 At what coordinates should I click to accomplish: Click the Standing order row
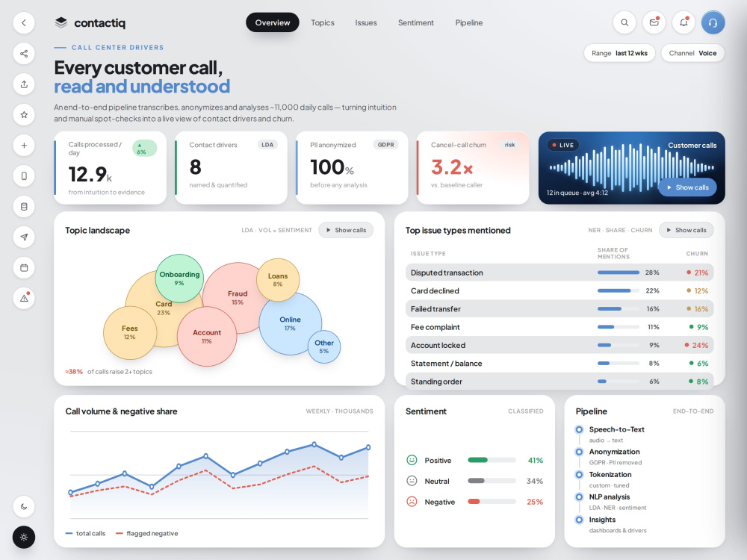pos(560,381)
